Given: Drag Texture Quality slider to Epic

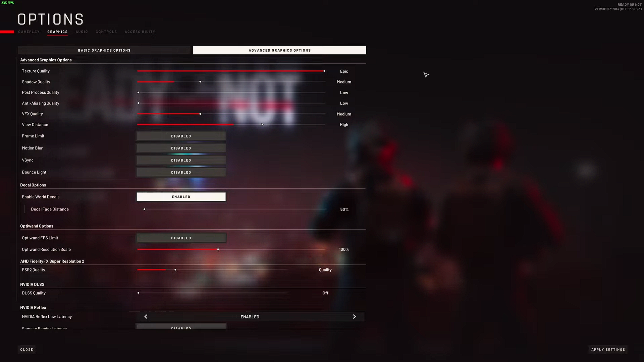Looking at the screenshot, I should tap(325, 71).
